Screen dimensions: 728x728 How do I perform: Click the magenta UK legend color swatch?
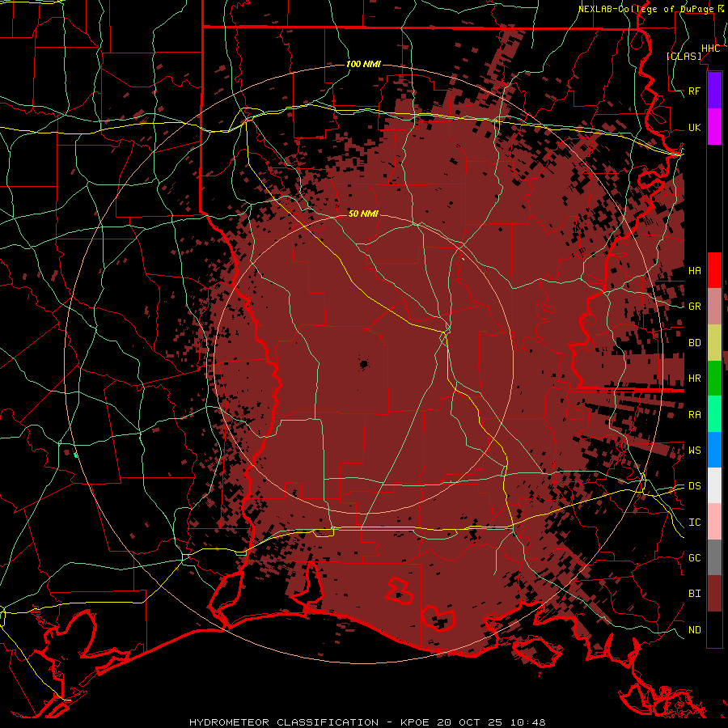click(714, 127)
